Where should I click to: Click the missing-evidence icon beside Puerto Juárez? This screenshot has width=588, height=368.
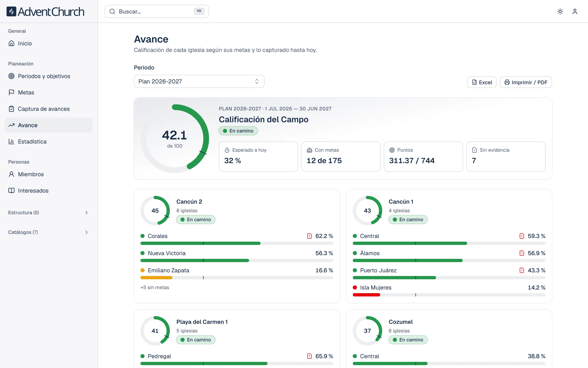pos(522,270)
